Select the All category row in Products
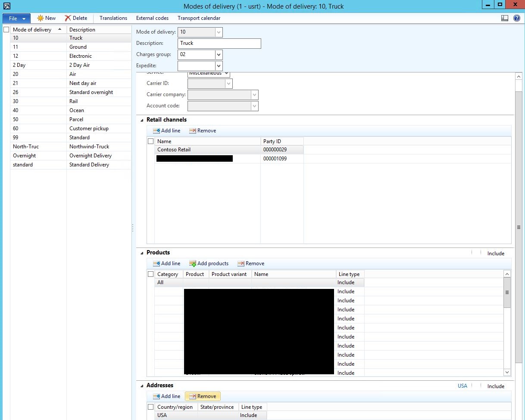 pos(259,282)
